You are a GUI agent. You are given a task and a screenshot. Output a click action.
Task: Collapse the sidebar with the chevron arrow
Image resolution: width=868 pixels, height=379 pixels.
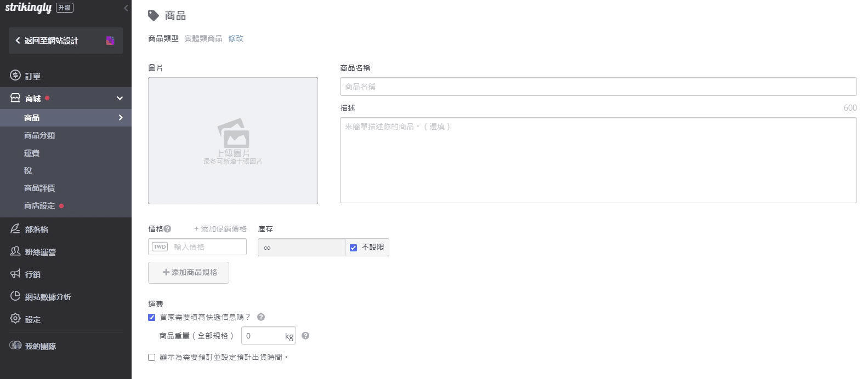126,8
